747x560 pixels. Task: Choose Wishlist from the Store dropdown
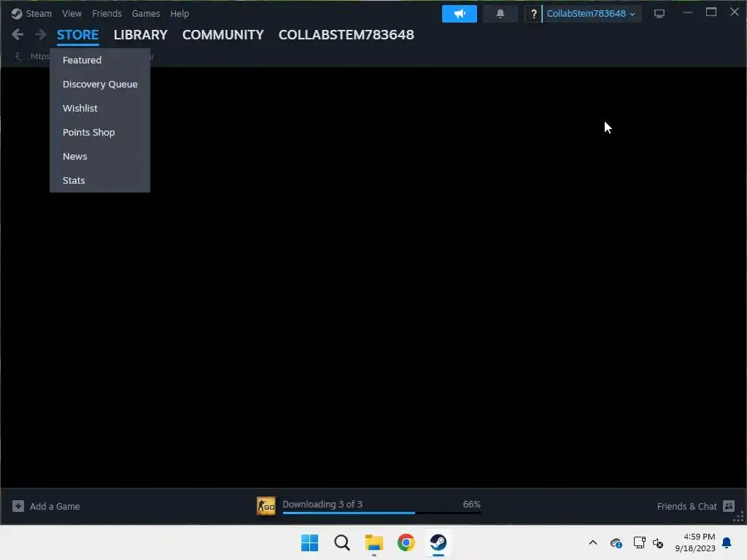[x=100, y=108]
